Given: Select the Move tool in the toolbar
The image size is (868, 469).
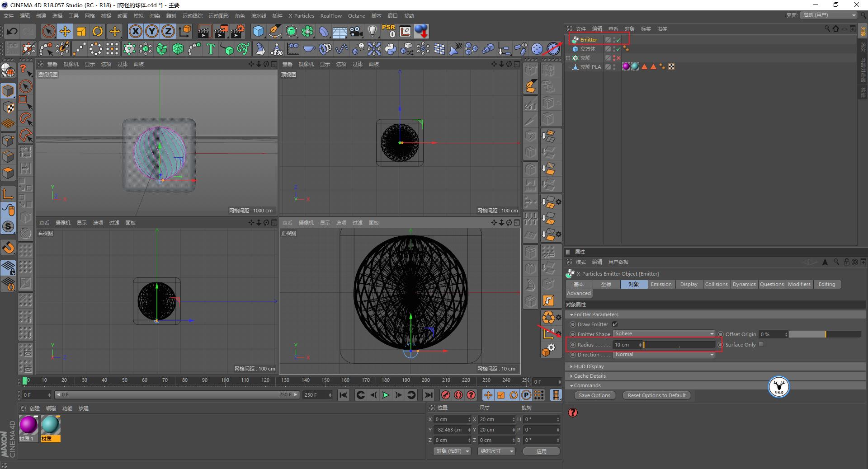Looking at the screenshot, I should click(65, 31).
